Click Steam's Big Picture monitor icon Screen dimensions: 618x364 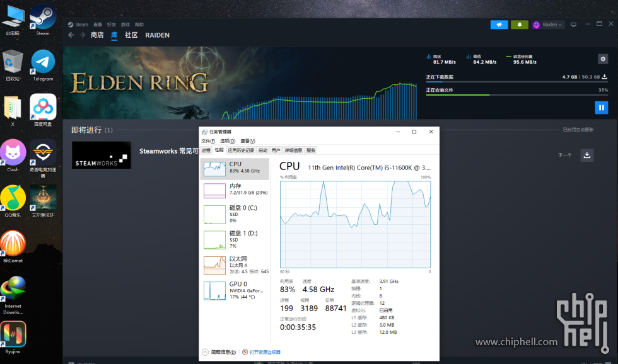573,25
